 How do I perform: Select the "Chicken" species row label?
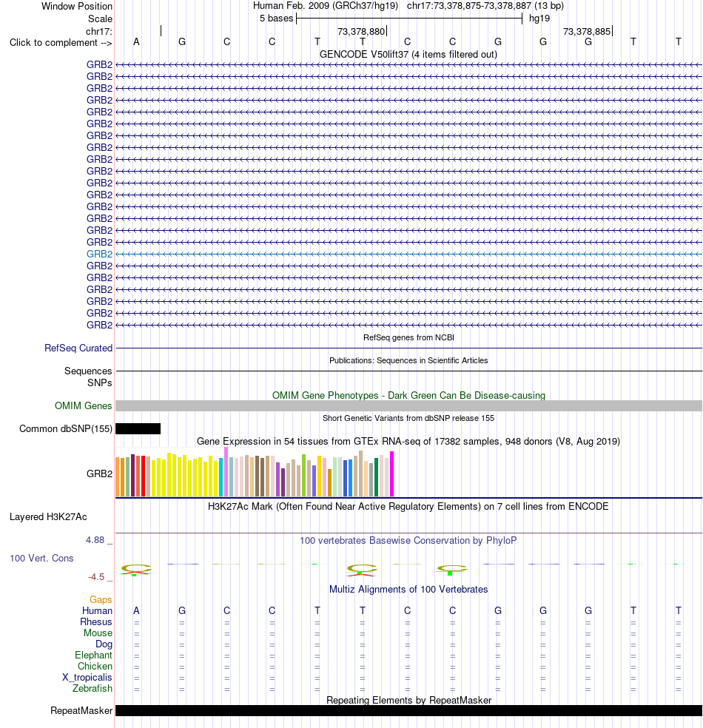[95, 667]
